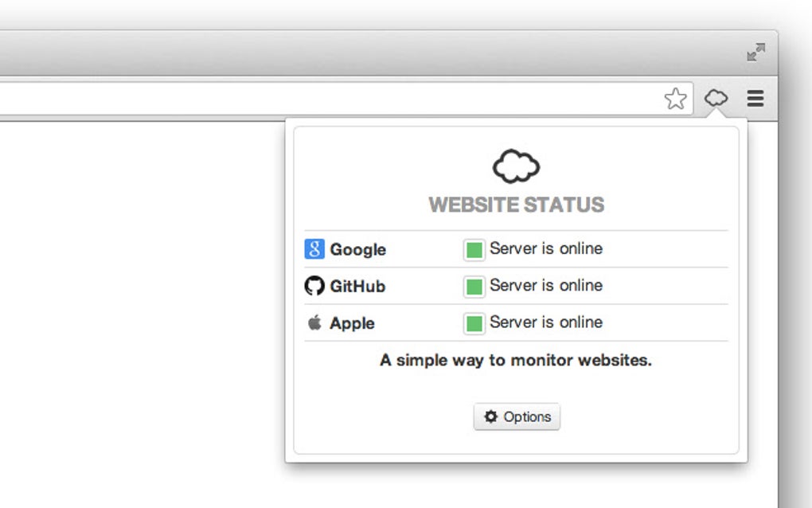Click the tagline 'A simple way to monitor websites.'
Screen dimensions: 812x508
pos(516,360)
